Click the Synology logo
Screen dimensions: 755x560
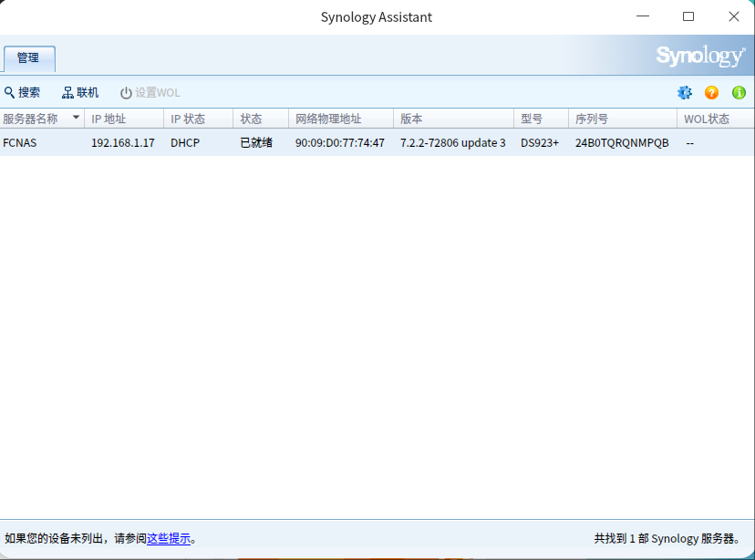(x=699, y=55)
